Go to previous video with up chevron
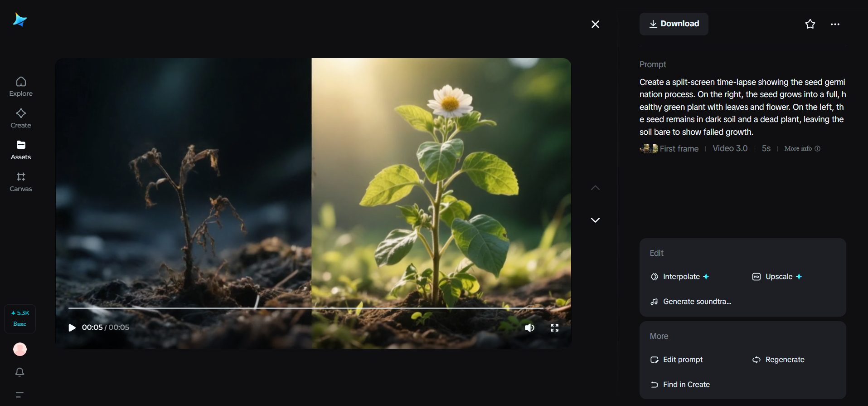868x406 pixels. click(x=595, y=188)
